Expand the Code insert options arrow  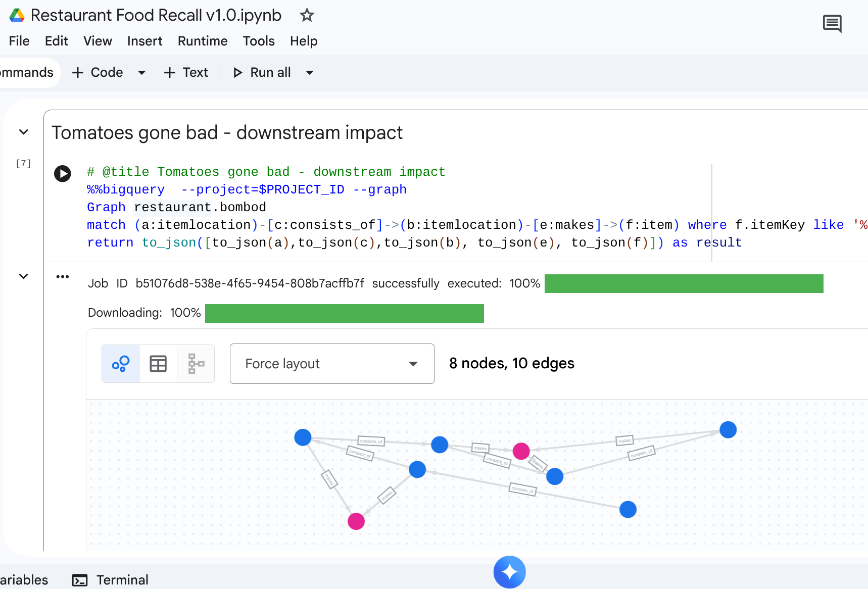(x=142, y=73)
